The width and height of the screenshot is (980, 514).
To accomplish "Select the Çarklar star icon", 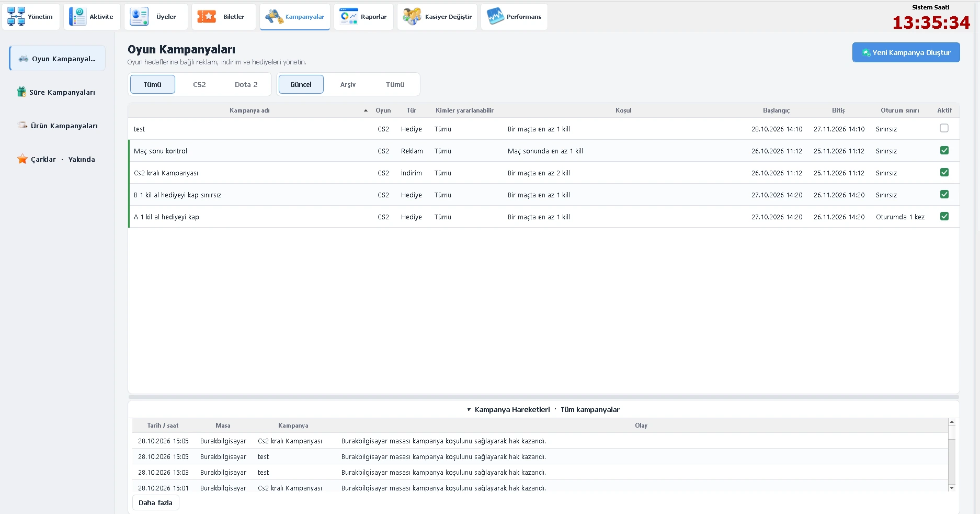I will pyautogui.click(x=22, y=159).
